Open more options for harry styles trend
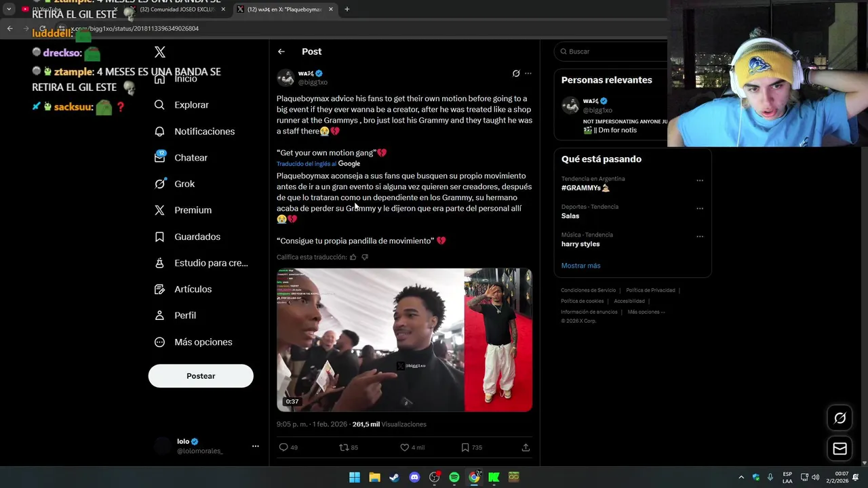The width and height of the screenshot is (868, 488). pyautogui.click(x=700, y=237)
